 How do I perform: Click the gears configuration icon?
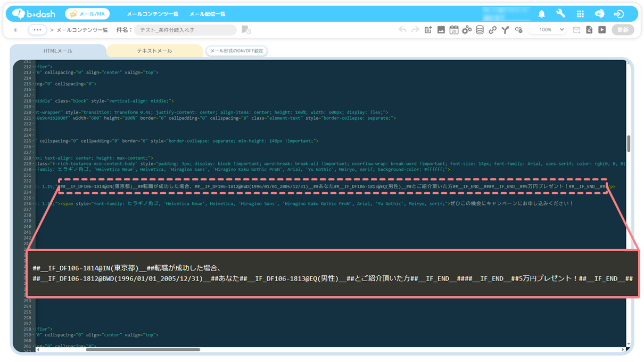pyautogui.click(x=467, y=30)
